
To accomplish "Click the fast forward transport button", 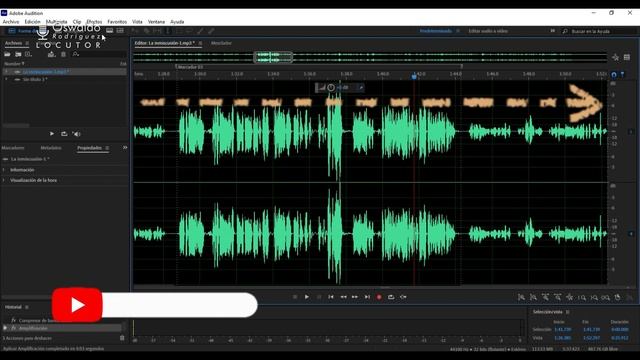I will (x=355, y=297).
